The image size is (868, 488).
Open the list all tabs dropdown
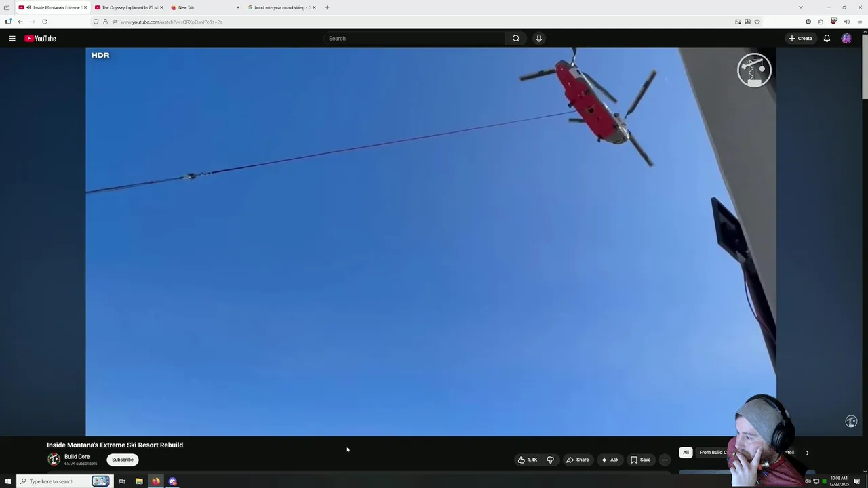click(801, 7)
